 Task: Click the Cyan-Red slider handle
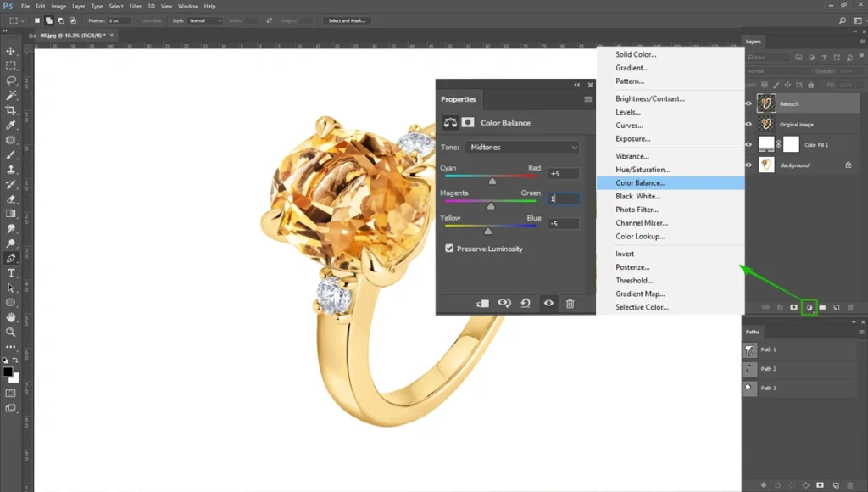click(x=492, y=182)
